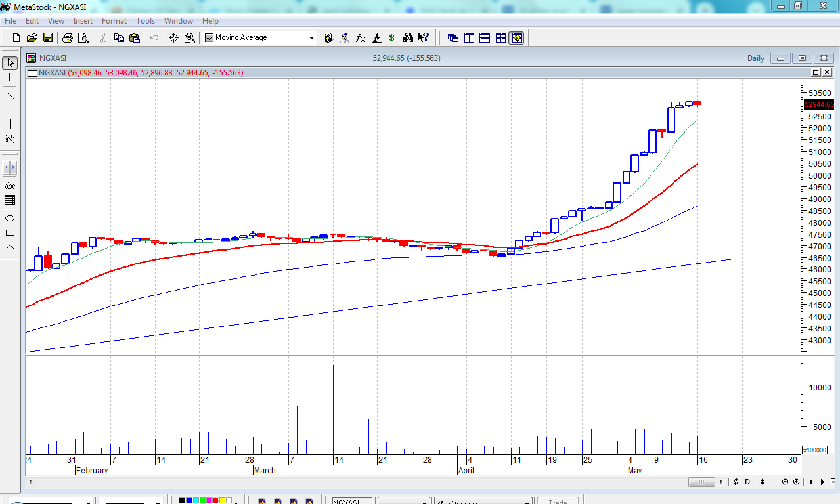Select the abc text annotation tool
This screenshot has height=504, width=840.
[10, 186]
